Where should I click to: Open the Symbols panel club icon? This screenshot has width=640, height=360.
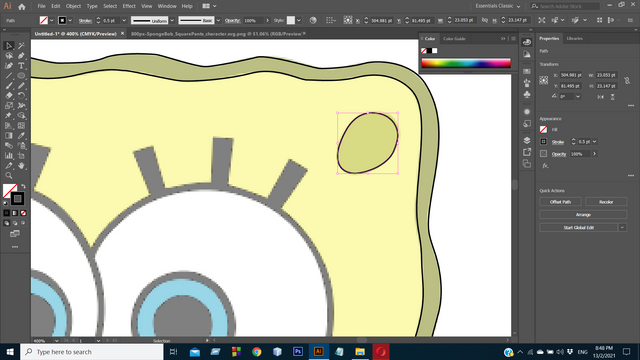(x=527, y=95)
